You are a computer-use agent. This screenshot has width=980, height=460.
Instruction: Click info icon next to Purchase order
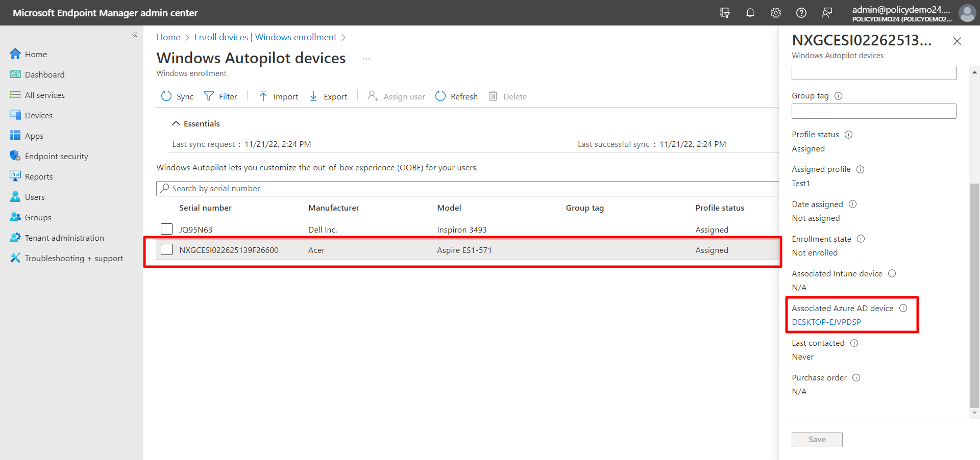[856, 377]
